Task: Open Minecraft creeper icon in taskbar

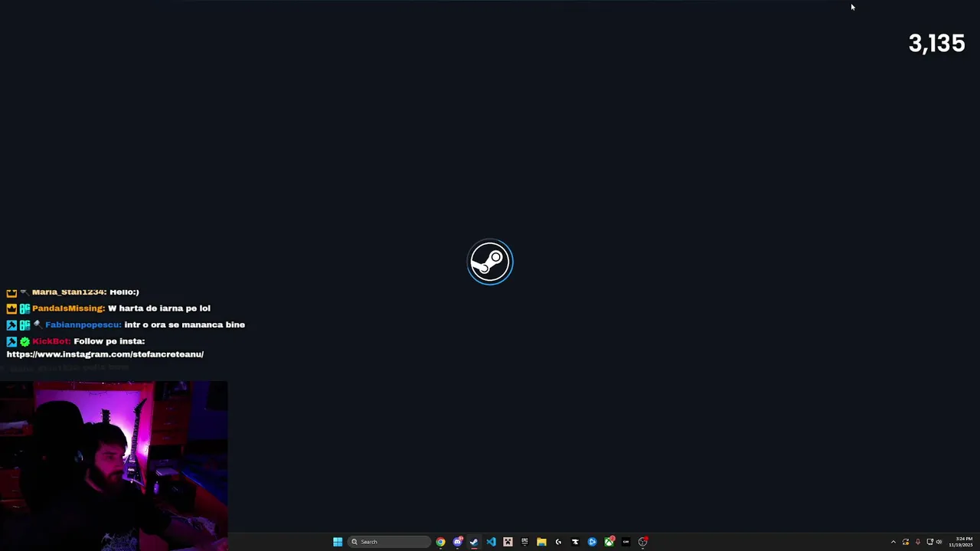Action: 508,542
